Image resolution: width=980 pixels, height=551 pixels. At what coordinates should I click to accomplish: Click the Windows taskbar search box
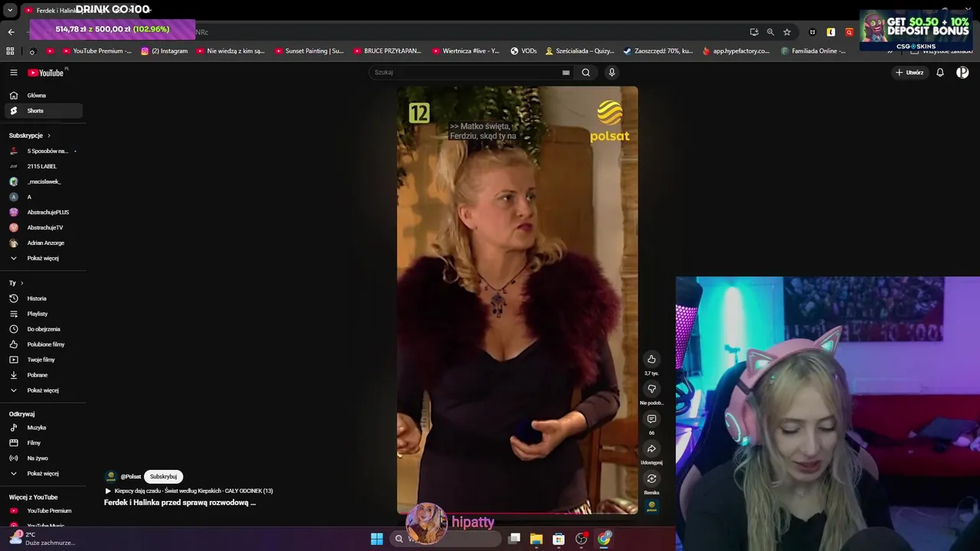point(444,539)
